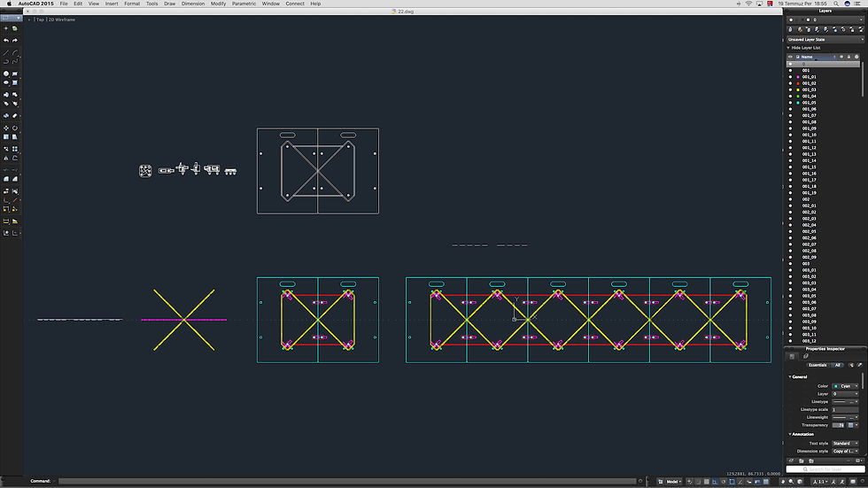Click the New Layer icon in Layers panel
868x488 pixels.
pyautogui.click(x=790, y=29)
